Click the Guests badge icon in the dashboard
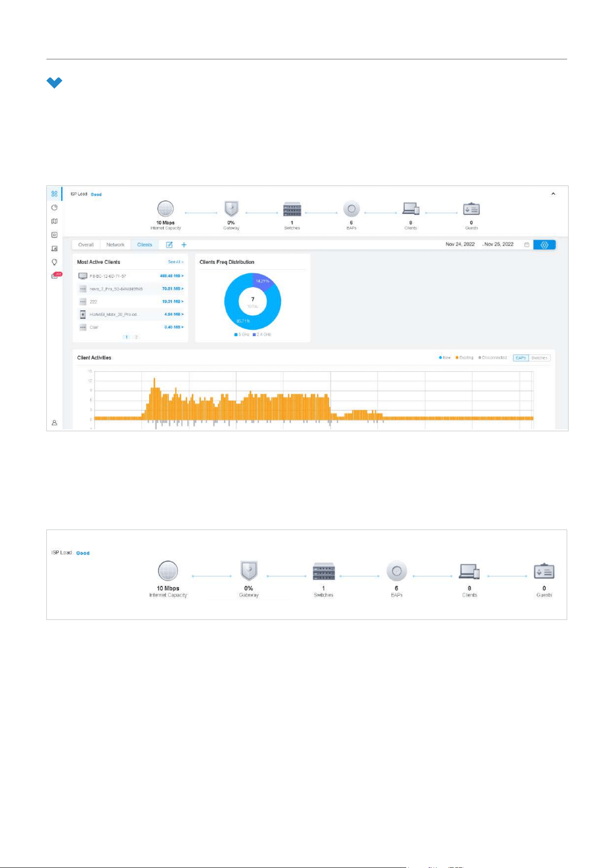 [x=471, y=209]
